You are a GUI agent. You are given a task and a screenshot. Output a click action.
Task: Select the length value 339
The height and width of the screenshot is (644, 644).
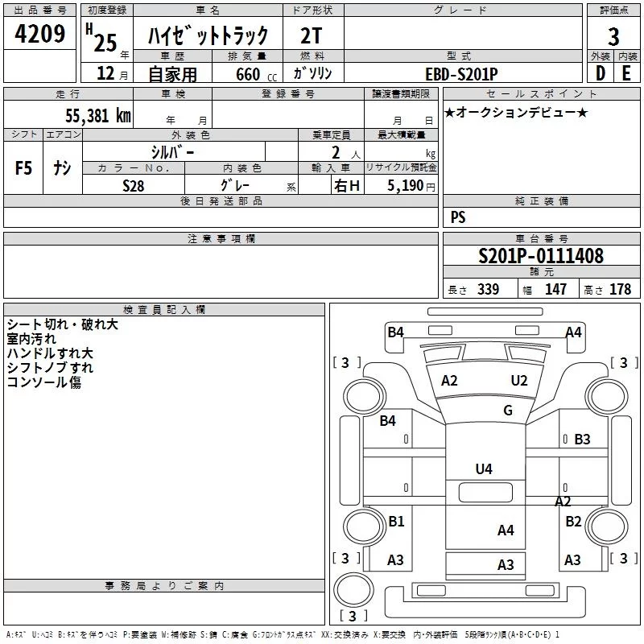[489, 289]
